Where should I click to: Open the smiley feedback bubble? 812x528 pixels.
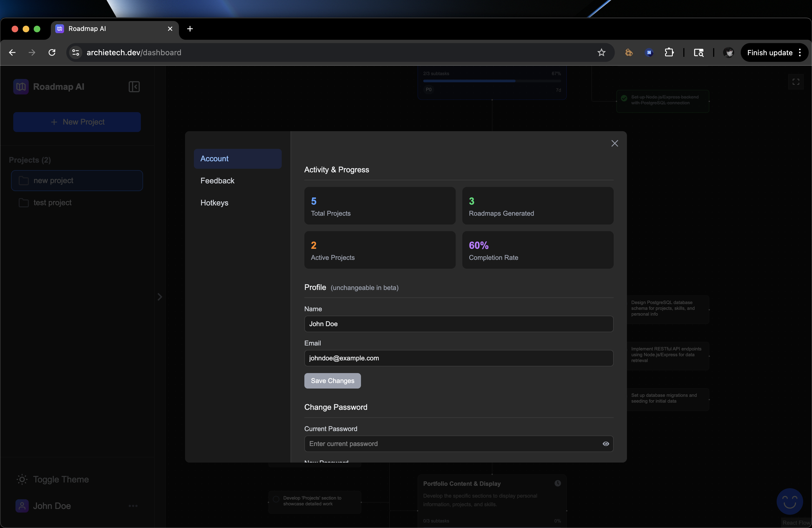(x=789, y=501)
